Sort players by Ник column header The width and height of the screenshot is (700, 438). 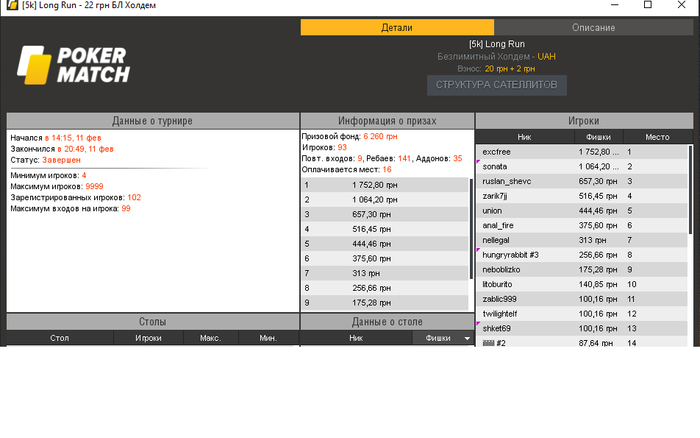[524, 137]
